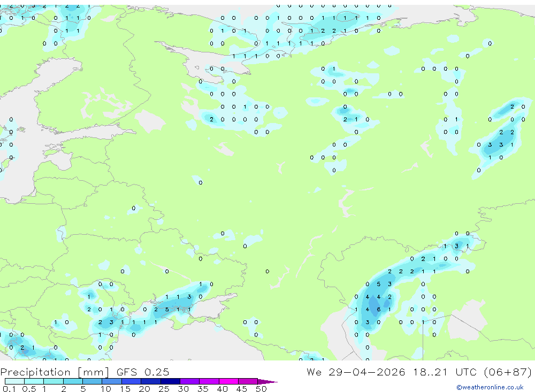Select the "45" legend scale label

(x=242, y=389)
